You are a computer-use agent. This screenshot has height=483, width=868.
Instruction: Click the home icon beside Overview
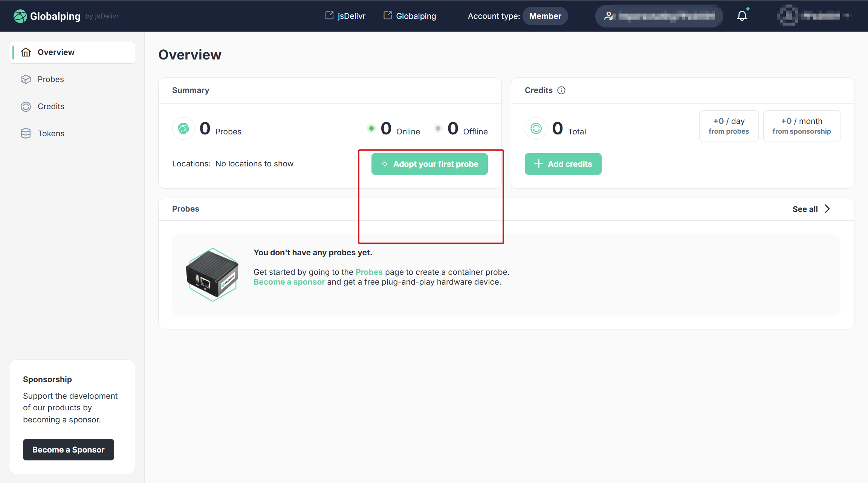click(26, 52)
